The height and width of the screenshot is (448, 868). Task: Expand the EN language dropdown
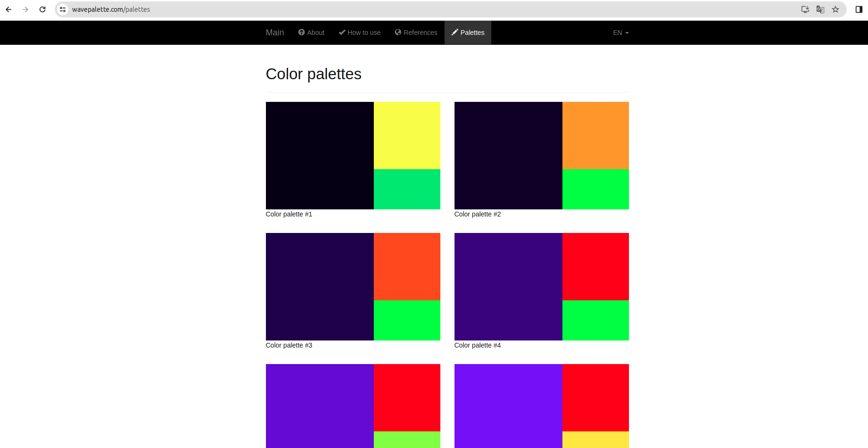tap(621, 33)
